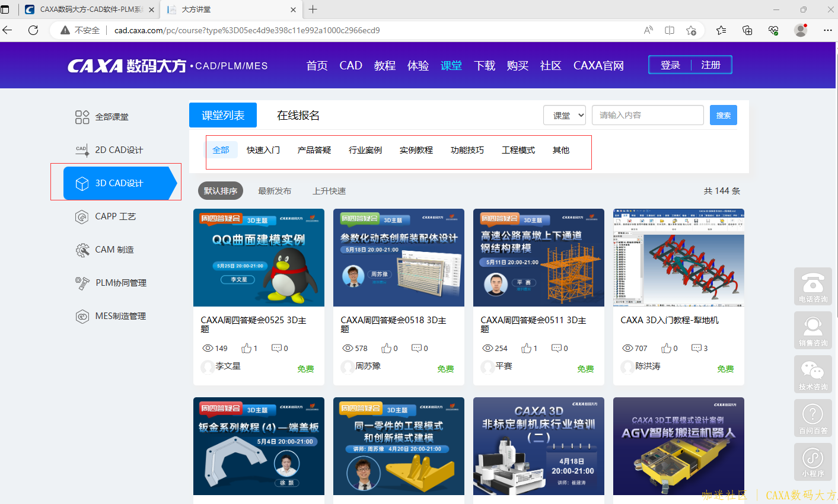Click the CAXA数码大方 logo
Image resolution: width=838 pixels, height=504 pixels.
pyautogui.click(x=127, y=66)
